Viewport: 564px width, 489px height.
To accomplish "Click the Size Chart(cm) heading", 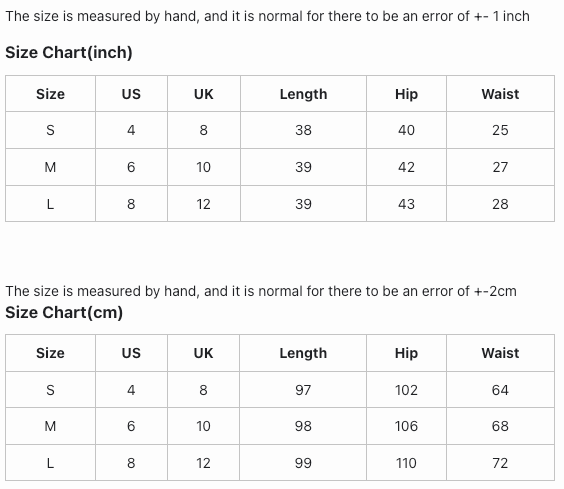I will tap(64, 312).
